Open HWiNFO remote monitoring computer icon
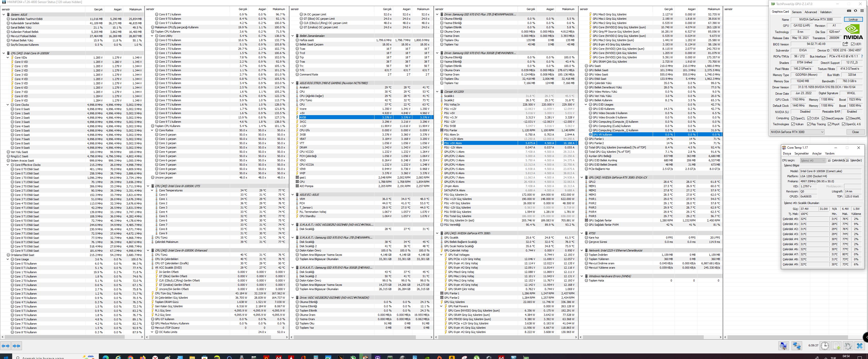Viewport: 868px width, 359px height. 783,346
